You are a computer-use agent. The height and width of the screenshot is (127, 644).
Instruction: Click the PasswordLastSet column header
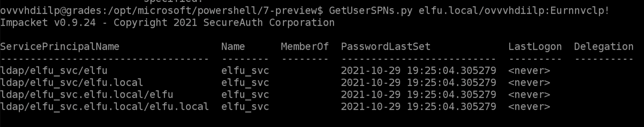(x=386, y=47)
